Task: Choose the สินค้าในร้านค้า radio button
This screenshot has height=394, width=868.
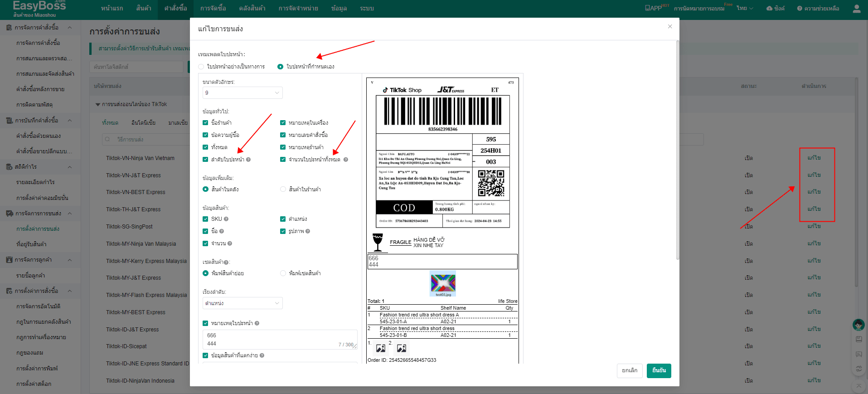Action: pyautogui.click(x=283, y=190)
